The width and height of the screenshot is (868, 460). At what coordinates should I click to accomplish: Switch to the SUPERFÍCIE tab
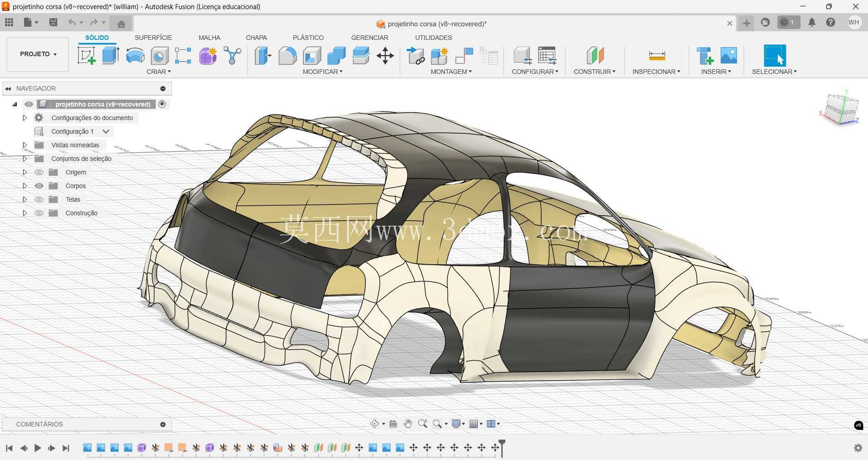pyautogui.click(x=153, y=38)
